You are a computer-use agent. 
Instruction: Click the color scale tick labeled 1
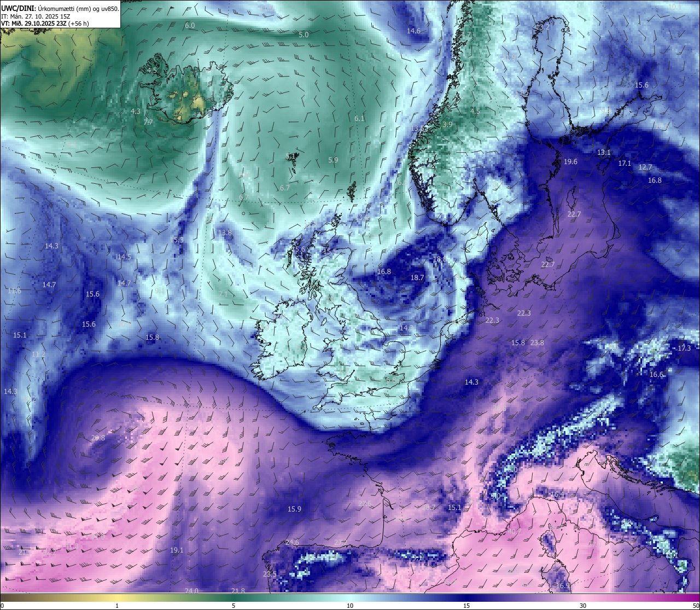[117, 606]
